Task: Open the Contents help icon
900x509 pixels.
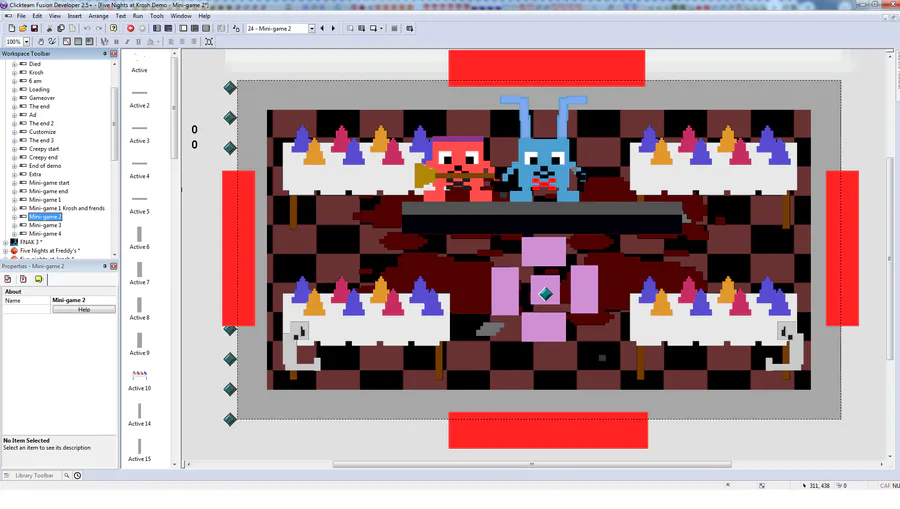Action: (114, 28)
